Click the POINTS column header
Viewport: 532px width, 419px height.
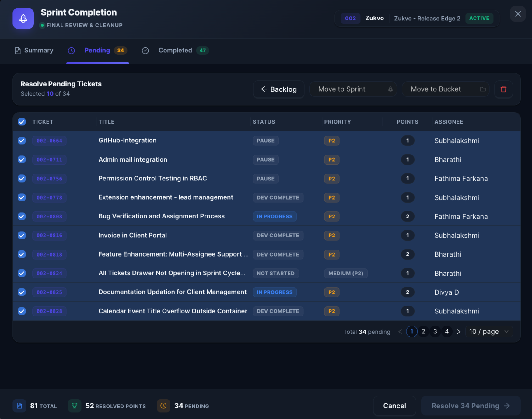tap(407, 122)
